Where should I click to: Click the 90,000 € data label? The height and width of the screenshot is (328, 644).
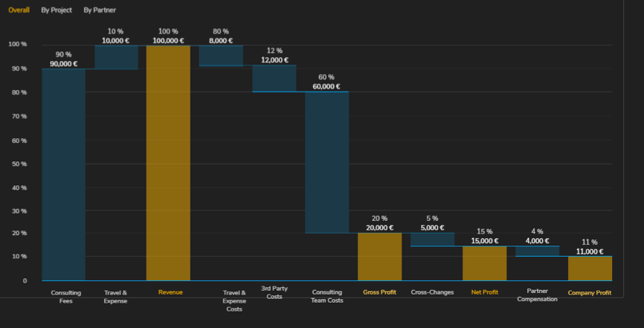click(x=64, y=64)
